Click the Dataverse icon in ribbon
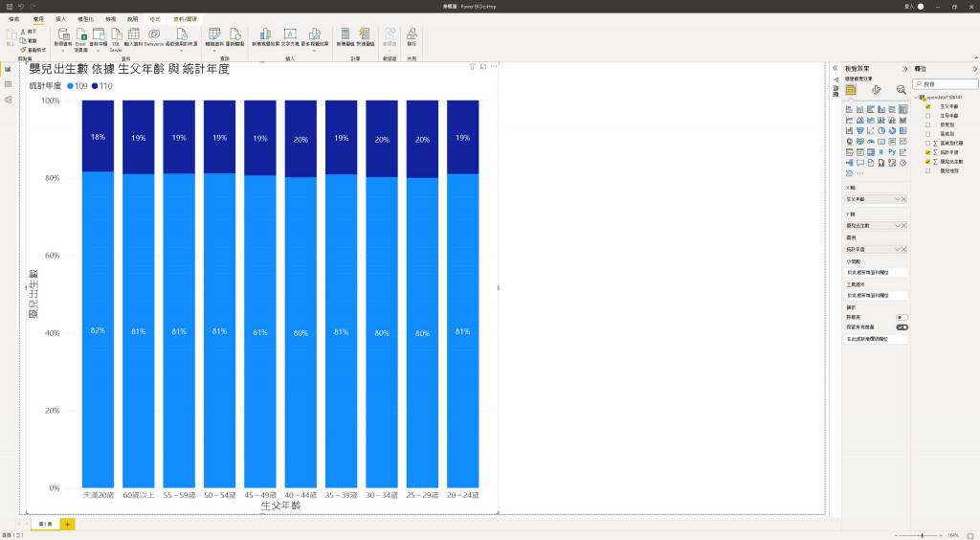 click(154, 34)
